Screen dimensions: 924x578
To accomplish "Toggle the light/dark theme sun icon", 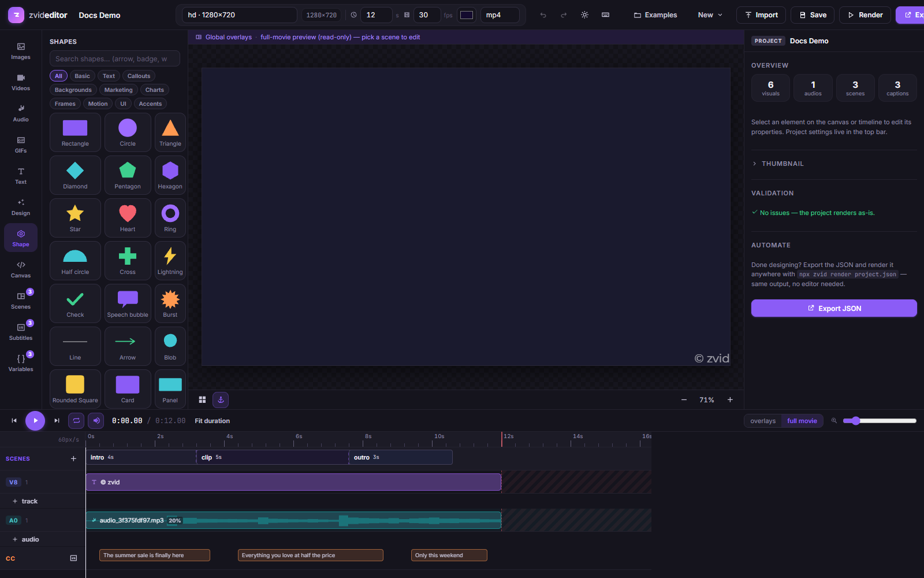I will click(x=584, y=15).
